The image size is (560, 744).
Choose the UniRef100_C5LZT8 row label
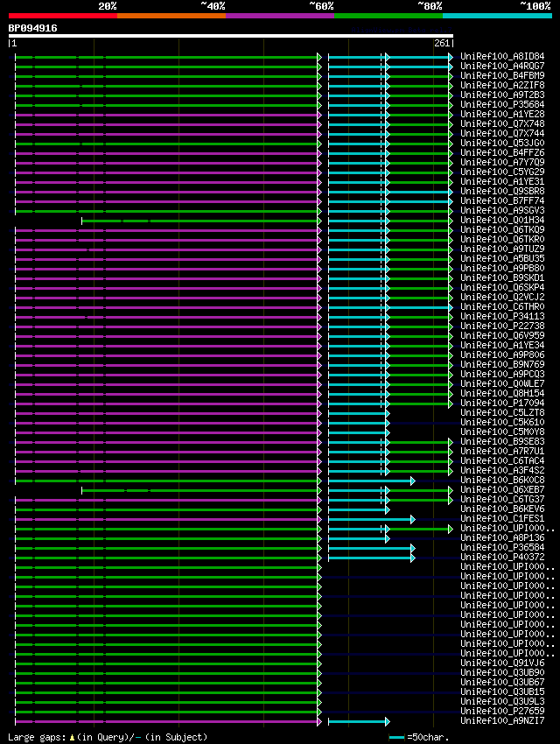502,412
